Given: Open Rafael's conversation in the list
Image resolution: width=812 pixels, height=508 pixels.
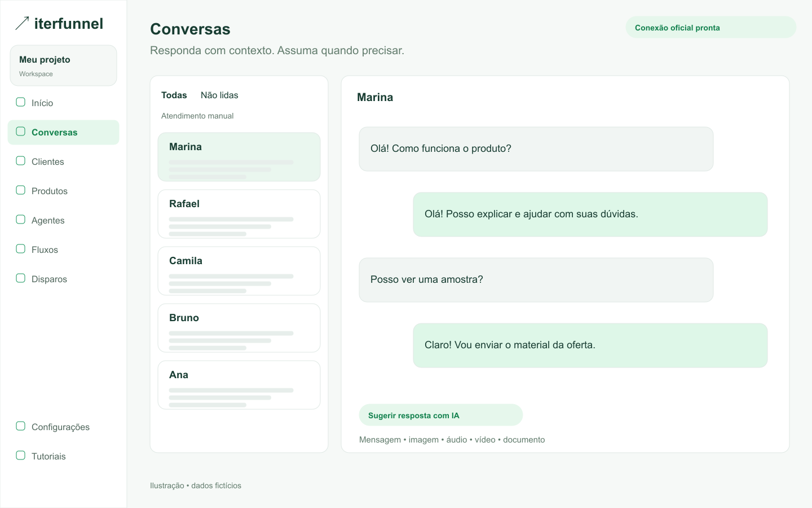Looking at the screenshot, I should click(239, 214).
